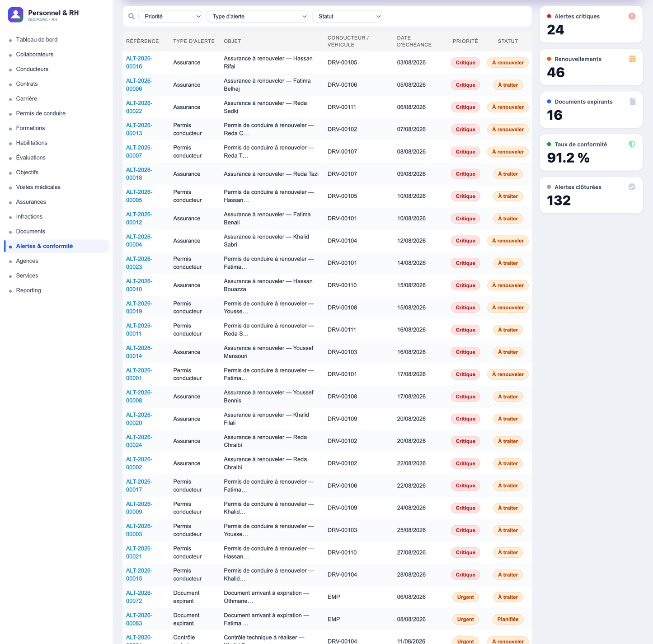Click the closed alerts checkmark icon
This screenshot has height=644, width=653.
632,187
